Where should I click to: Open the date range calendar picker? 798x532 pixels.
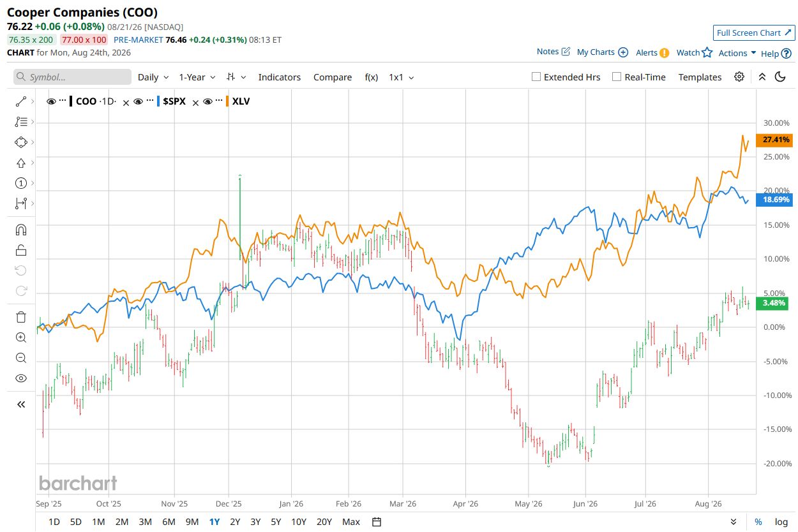(377, 522)
